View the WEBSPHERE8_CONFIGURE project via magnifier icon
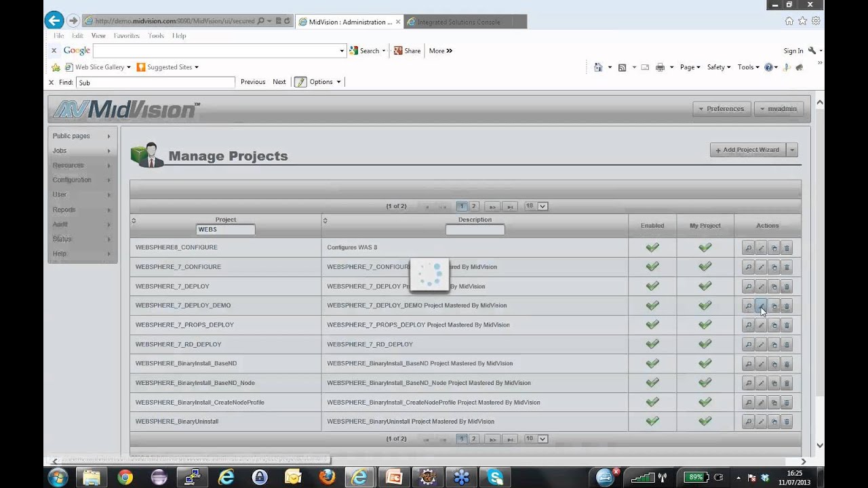The height and width of the screenshot is (488, 868). [x=748, y=248]
